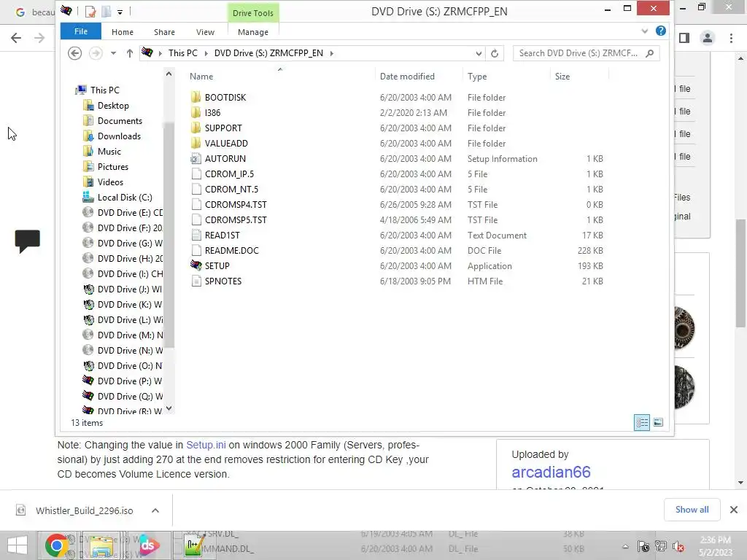This screenshot has height=560, width=747.
Task: Open Local Disk (C:) in navigation pane
Action: [124, 197]
